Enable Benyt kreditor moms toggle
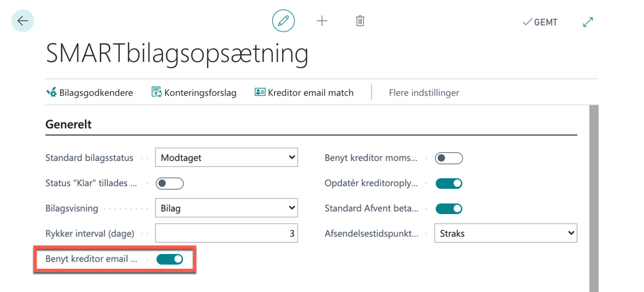The height and width of the screenshot is (292, 644). pyautogui.click(x=449, y=158)
